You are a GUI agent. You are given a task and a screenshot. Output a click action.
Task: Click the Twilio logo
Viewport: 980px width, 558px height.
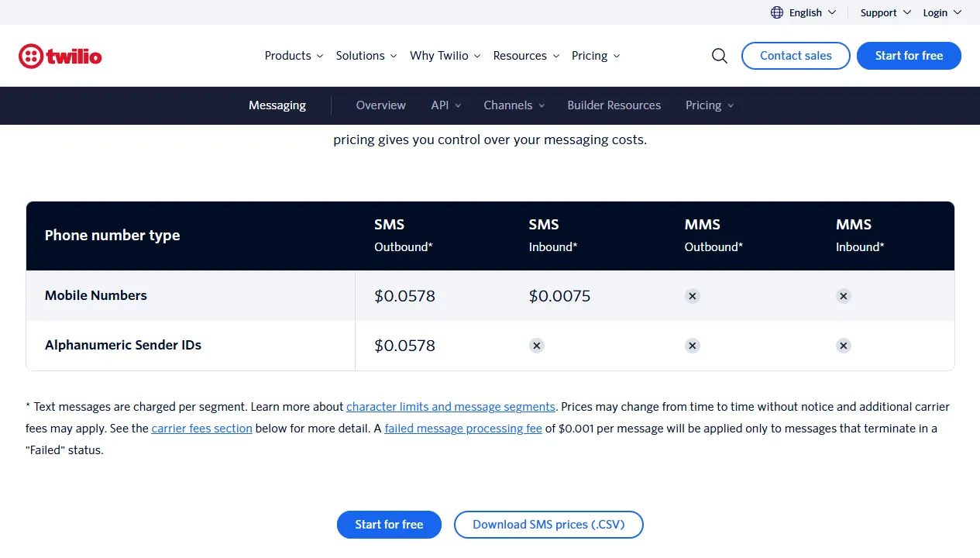point(60,56)
